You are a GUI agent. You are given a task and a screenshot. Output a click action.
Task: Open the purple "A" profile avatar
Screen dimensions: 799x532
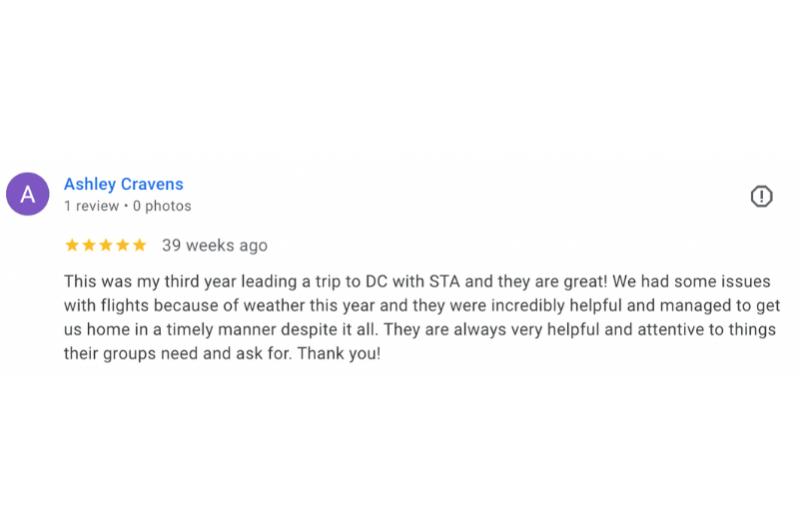coord(28,195)
